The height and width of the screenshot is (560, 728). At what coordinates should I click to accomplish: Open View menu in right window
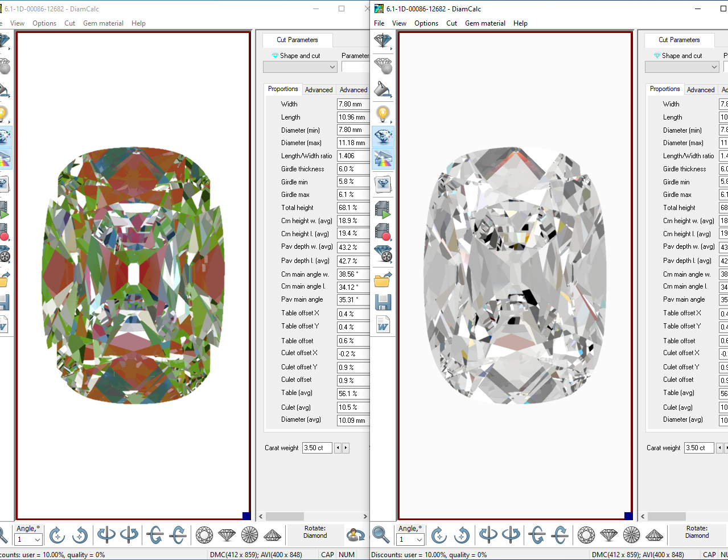[399, 23]
